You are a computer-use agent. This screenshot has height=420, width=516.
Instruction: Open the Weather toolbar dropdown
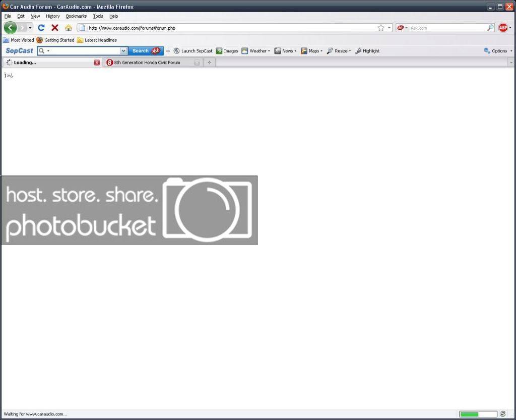pos(255,51)
